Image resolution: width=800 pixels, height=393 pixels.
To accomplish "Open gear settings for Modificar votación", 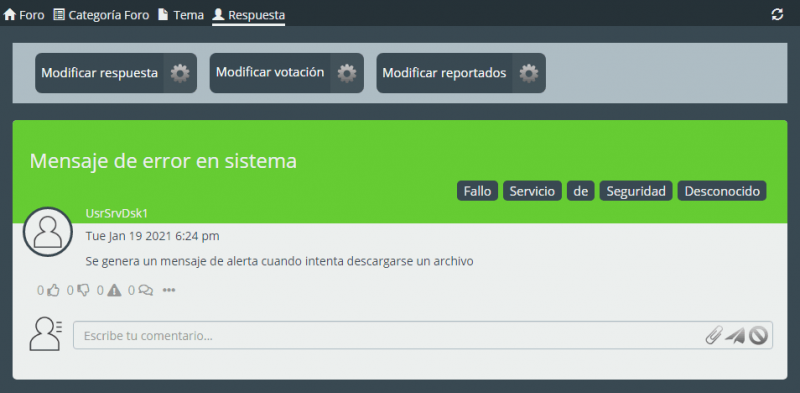I will point(347,73).
